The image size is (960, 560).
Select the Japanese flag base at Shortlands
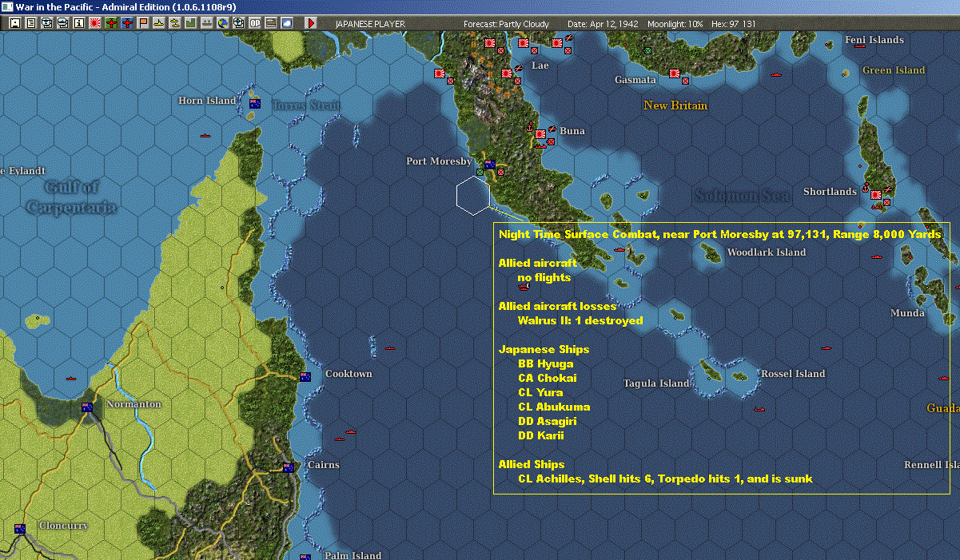876,195
